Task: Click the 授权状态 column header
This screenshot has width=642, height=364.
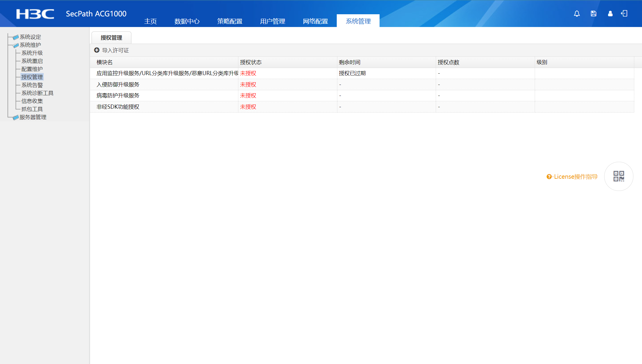Action: point(251,62)
